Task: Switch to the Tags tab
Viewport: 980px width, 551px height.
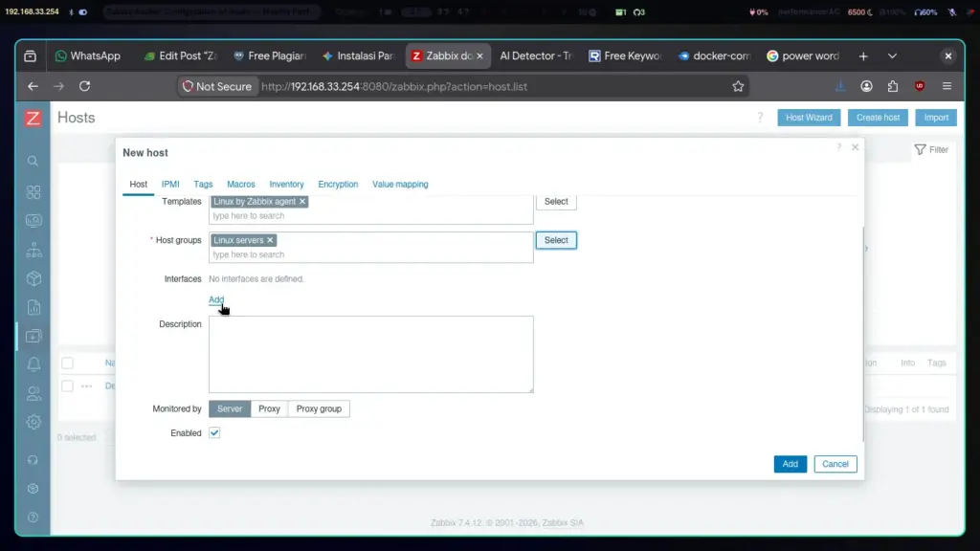Action: tap(203, 185)
